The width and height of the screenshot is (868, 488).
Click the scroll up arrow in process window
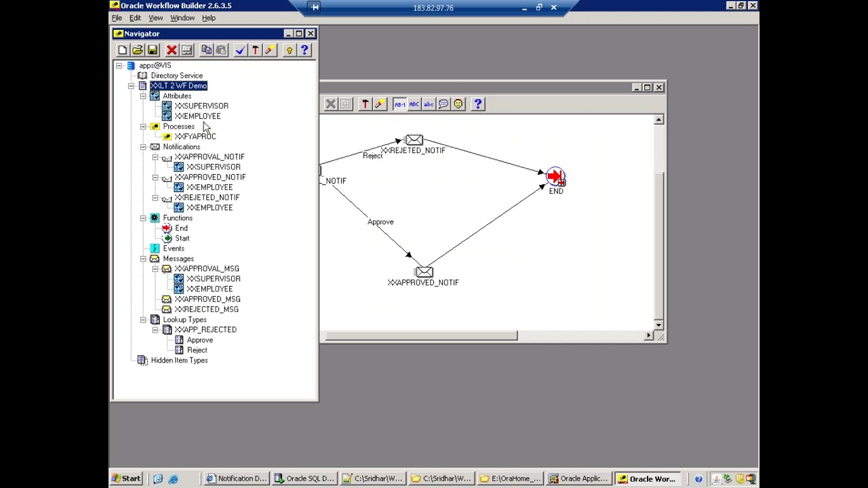click(658, 120)
